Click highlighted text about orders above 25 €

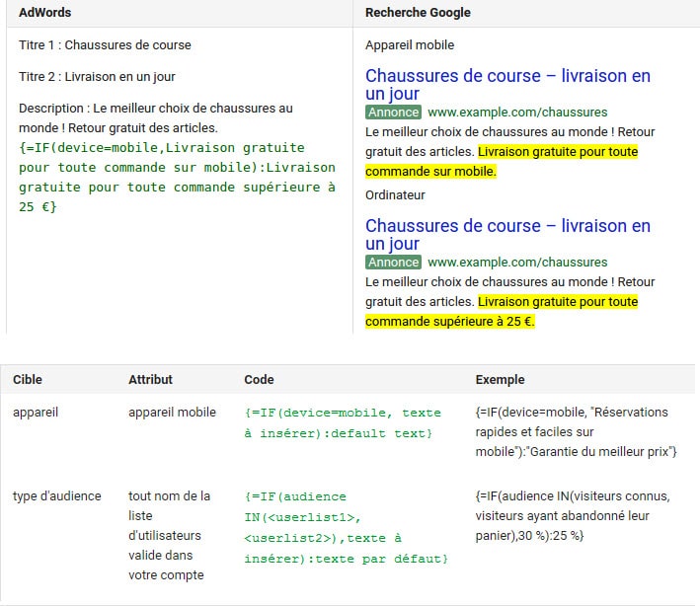coord(502,312)
